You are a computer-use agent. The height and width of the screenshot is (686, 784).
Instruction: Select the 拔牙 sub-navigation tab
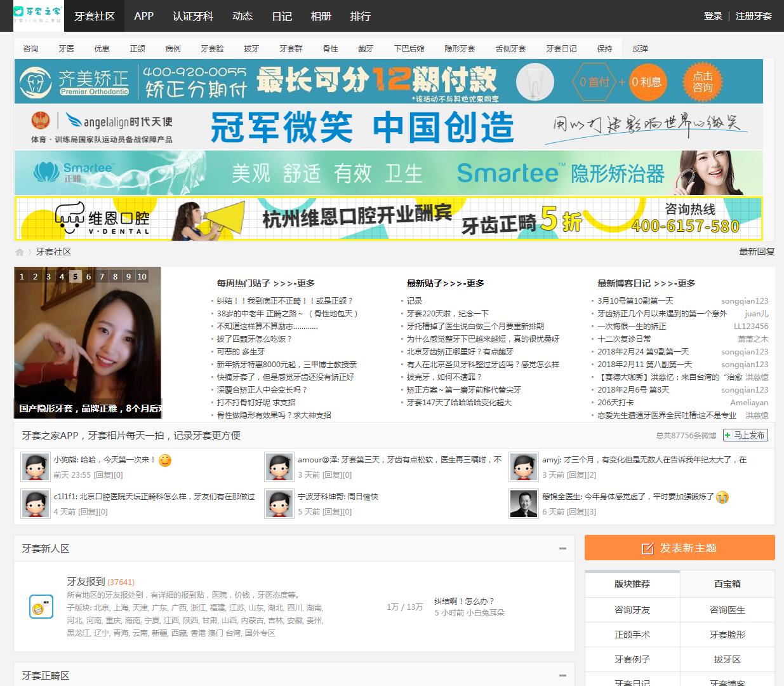252,48
